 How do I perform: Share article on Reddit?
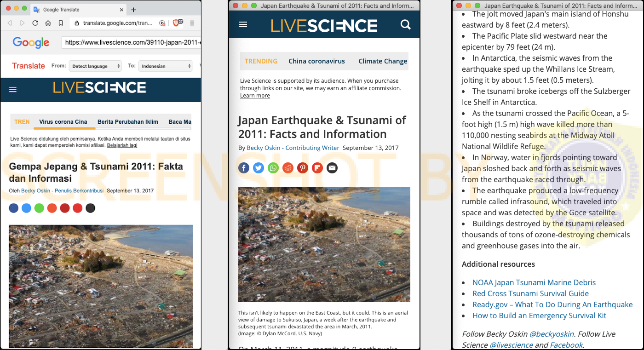(288, 168)
